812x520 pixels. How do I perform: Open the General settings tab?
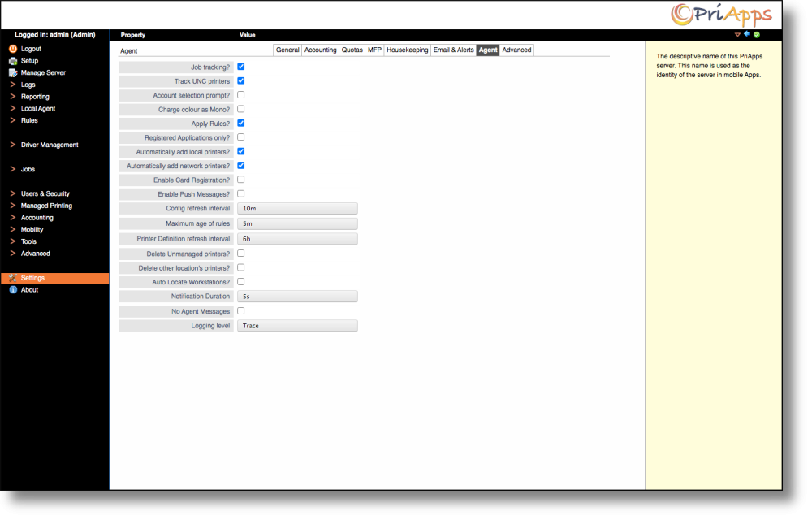pyautogui.click(x=287, y=50)
